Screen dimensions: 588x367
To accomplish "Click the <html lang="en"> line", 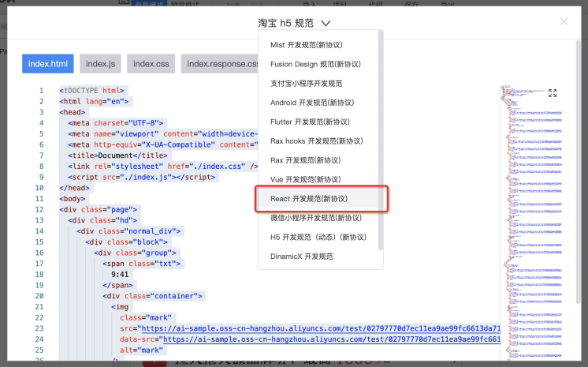I will tap(94, 102).
